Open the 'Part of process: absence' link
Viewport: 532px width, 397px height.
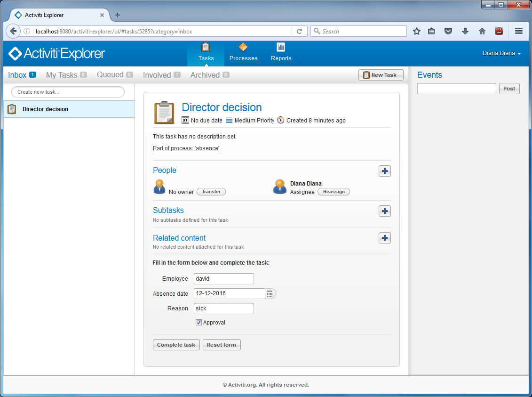pyautogui.click(x=186, y=148)
